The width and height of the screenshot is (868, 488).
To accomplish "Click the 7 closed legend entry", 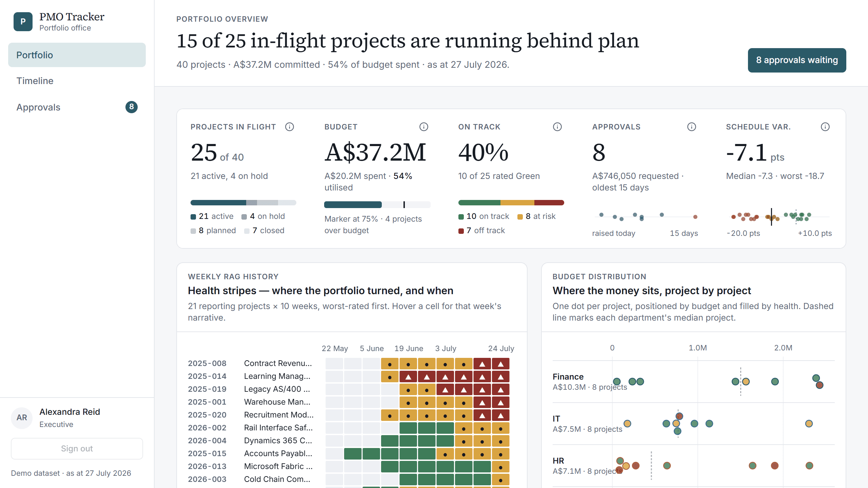I will [x=264, y=230].
